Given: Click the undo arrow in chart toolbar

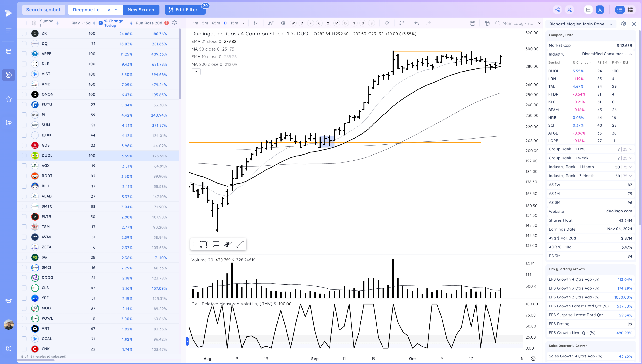Looking at the screenshot, I should point(416,23).
